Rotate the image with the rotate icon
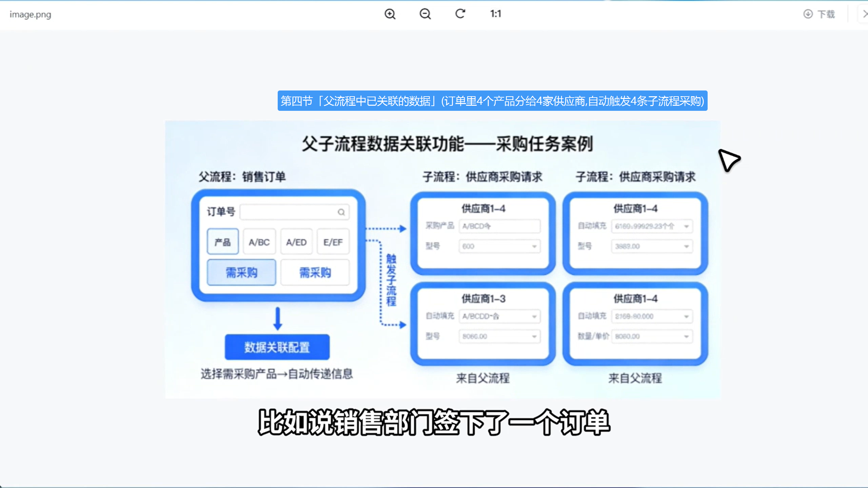 (x=460, y=14)
